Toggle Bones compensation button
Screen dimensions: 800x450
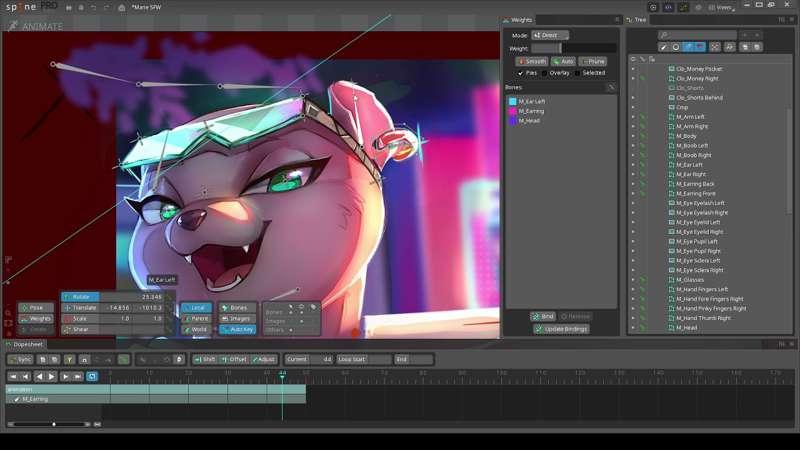[238, 308]
